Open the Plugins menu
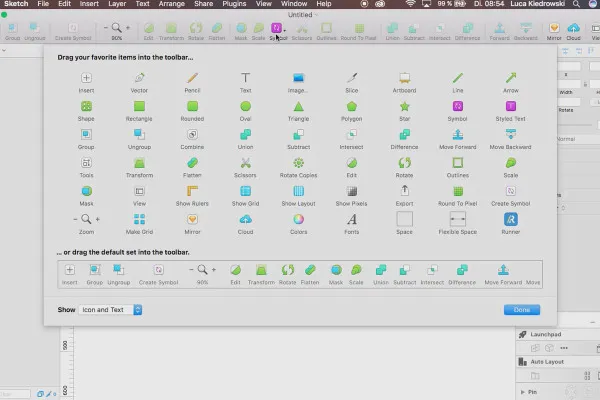 click(234, 4)
